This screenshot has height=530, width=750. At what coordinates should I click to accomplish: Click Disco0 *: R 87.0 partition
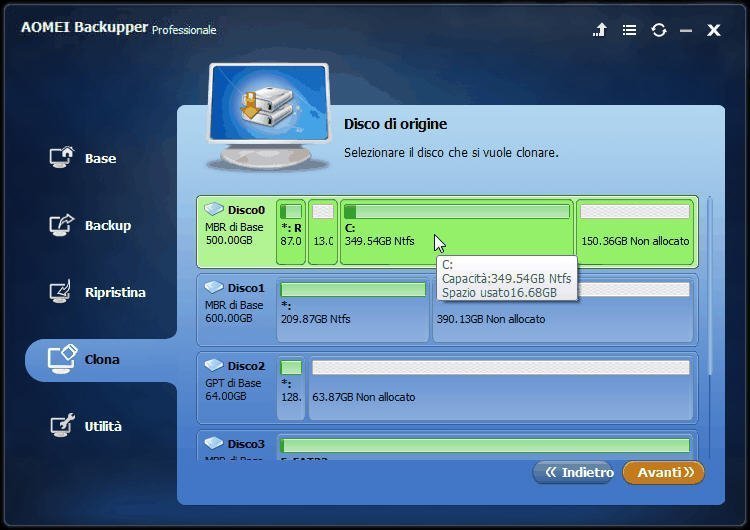[x=291, y=232]
